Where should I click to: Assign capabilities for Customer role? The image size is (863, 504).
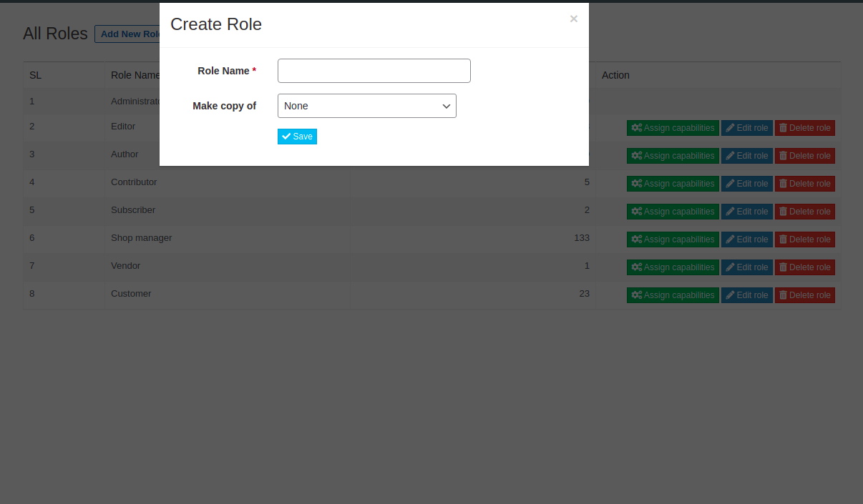click(673, 295)
